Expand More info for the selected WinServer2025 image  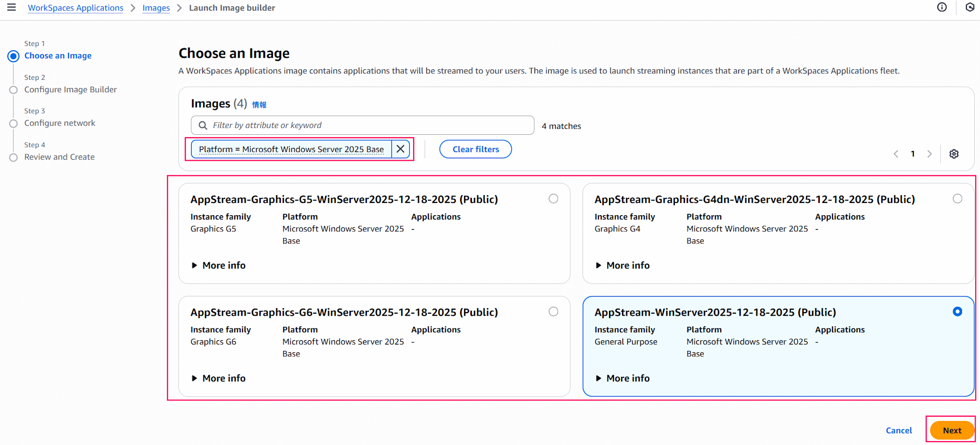(x=622, y=378)
